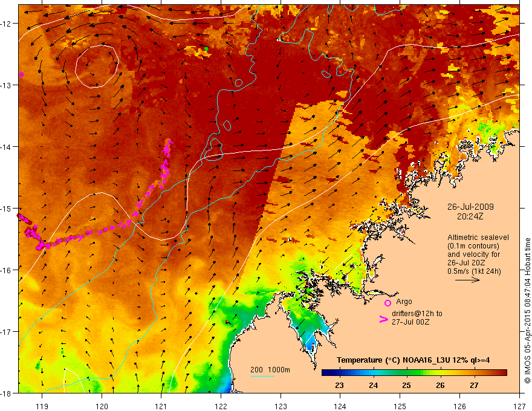Click the '25' colorbar tick label
532x411 pixels.
tap(406, 386)
